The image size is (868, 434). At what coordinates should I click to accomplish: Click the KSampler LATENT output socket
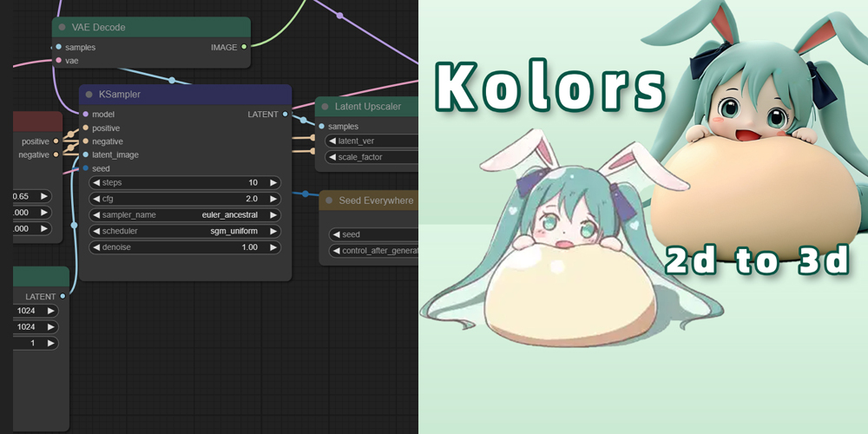pos(285,114)
